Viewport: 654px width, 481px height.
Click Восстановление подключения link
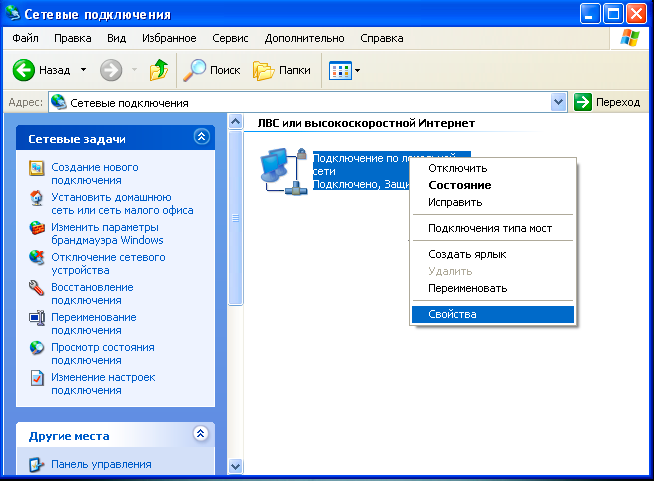92,294
